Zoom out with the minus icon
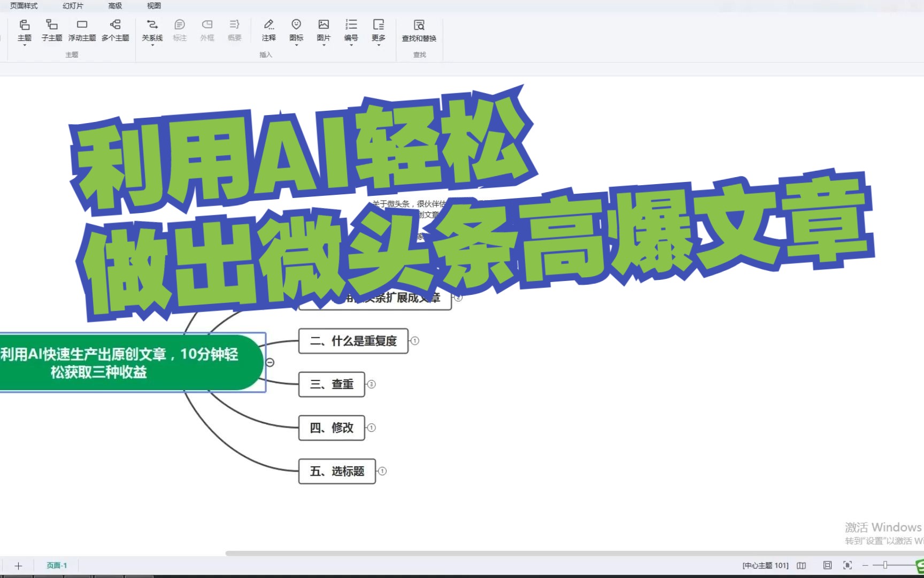This screenshot has height=578, width=924. pyautogui.click(x=865, y=566)
